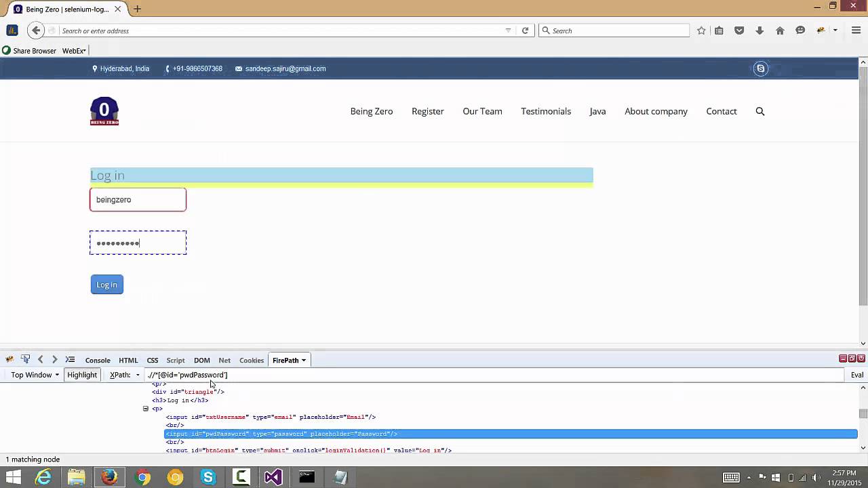Click the browser back arrow button
The height and width of the screenshot is (488, 868).
pyautogui.click(x=37, y=30)
